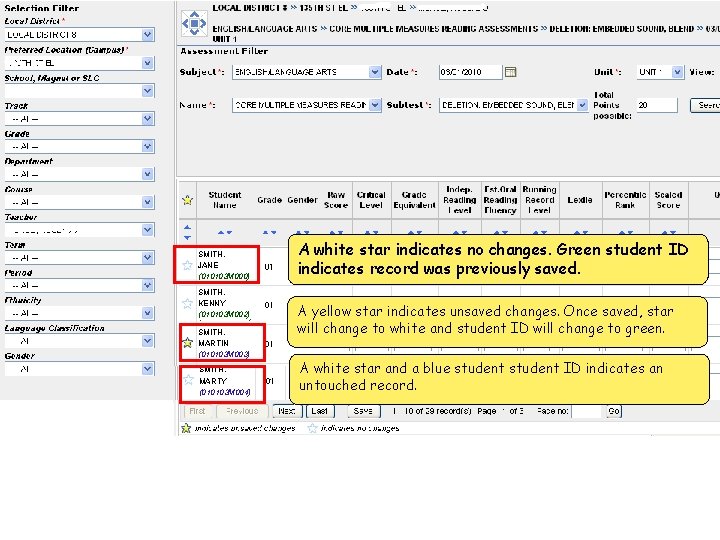Image resolution: width=720 pixels, height=540 pixels.
Task: Select student name SMITH, KENNY
Action: coord(212,298)
